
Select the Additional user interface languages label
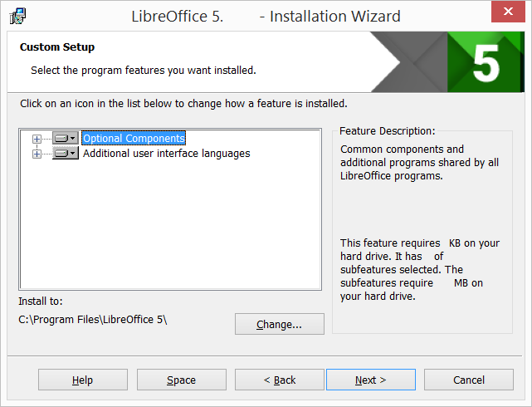(x=166, y=154)
